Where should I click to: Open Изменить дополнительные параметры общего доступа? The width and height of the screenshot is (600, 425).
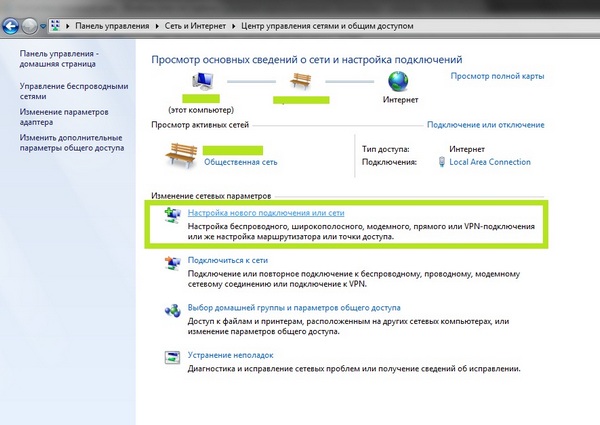(72, 143)
